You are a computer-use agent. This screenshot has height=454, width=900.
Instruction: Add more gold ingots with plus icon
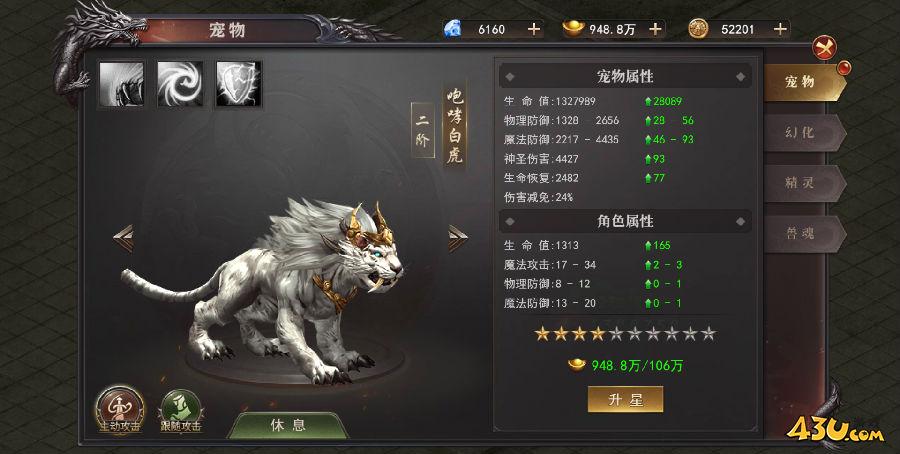click(655, 29)
